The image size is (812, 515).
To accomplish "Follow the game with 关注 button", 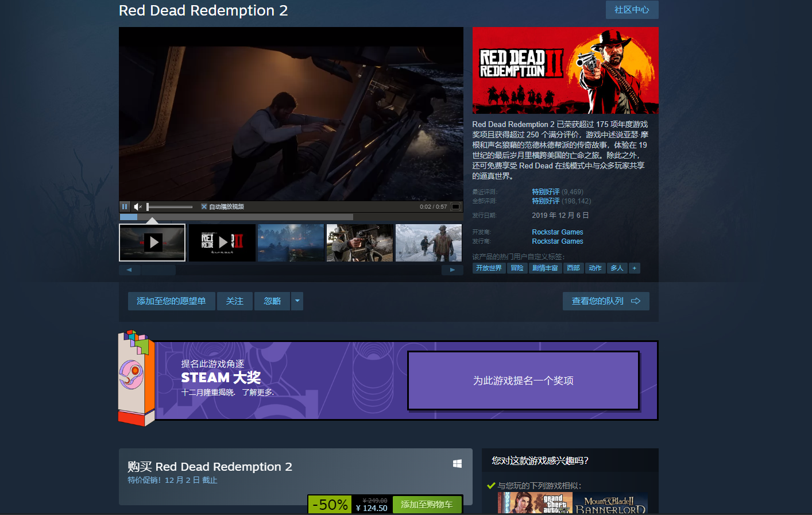I will point(235,301).
